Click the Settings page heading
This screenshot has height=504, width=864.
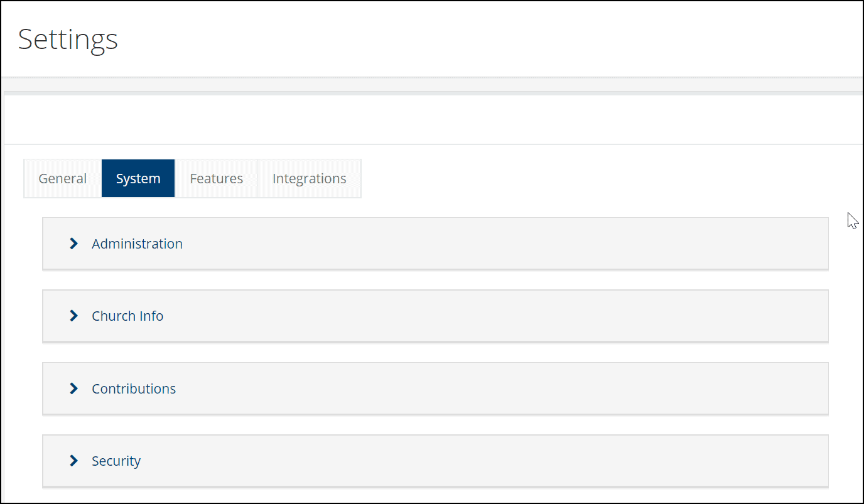(x=68, y=40)
